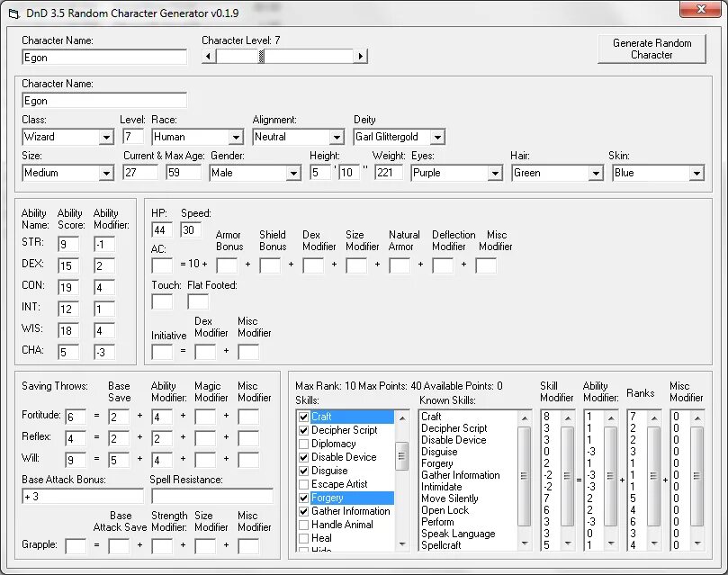Close the Character Generator window
Viewport: 728px width, 575px height.
tap(700, 9)
